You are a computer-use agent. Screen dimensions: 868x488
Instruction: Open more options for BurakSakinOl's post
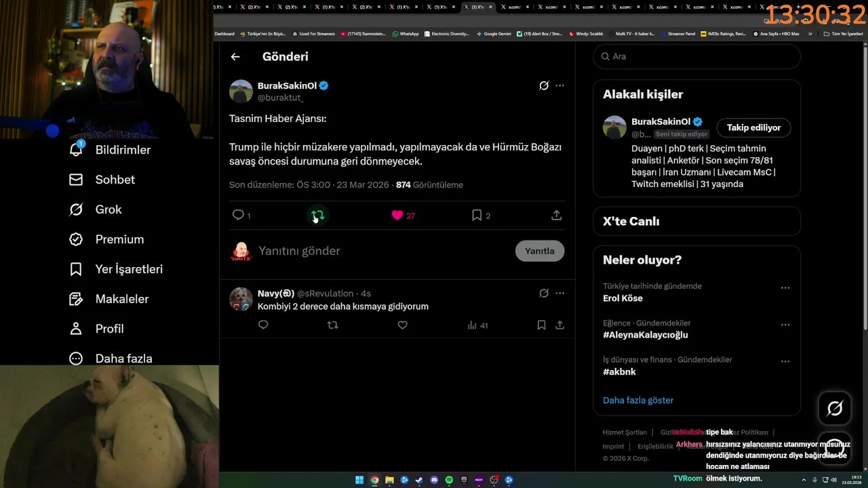(559, 85)
